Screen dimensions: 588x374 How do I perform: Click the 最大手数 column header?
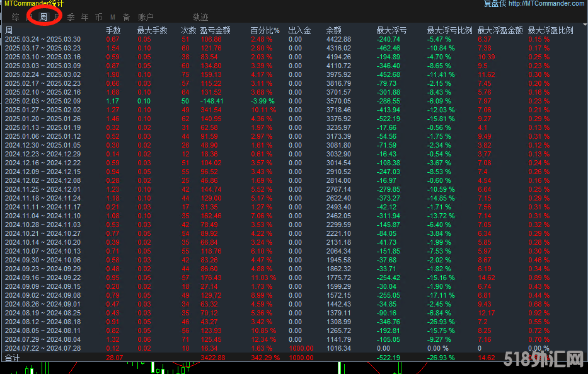tap(153, 30)
